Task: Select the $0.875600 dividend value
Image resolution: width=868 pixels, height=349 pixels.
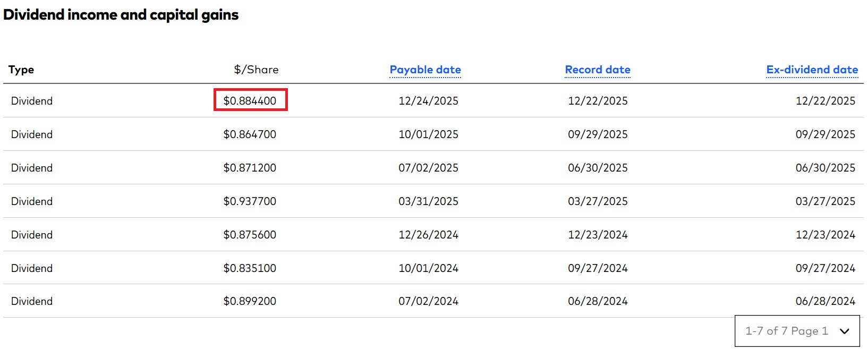Action: 250,235
